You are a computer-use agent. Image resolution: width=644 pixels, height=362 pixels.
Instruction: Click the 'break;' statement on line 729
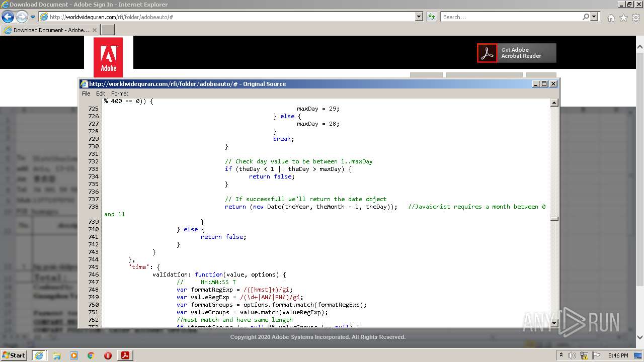(x=283, y=139)
